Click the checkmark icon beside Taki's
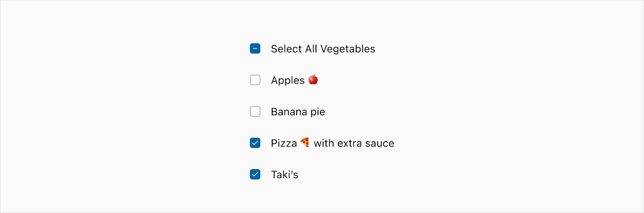This screenshot has height=213, width=644. [x=255, y=174]
